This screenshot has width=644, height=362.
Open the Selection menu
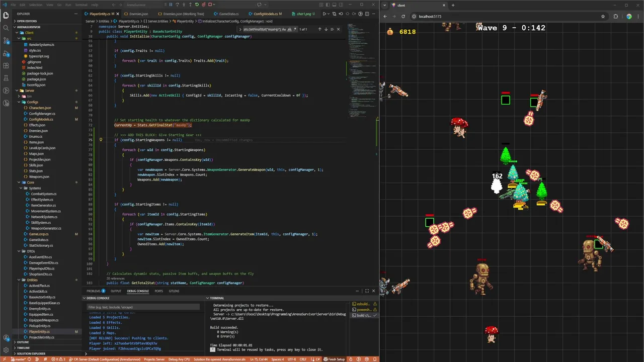(35, 5)
